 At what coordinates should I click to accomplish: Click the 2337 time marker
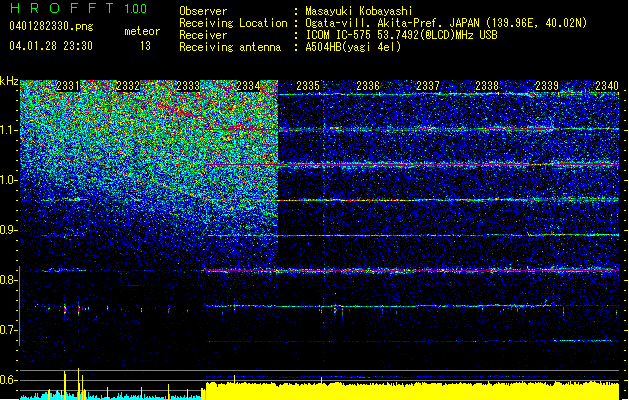428,86
